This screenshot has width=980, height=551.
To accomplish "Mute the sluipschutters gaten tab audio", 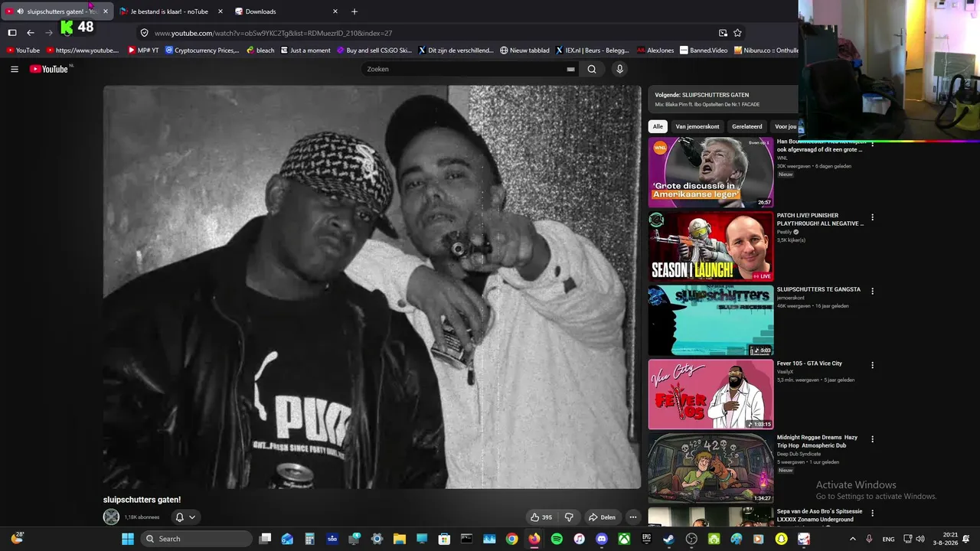I will tap(20, 11).
